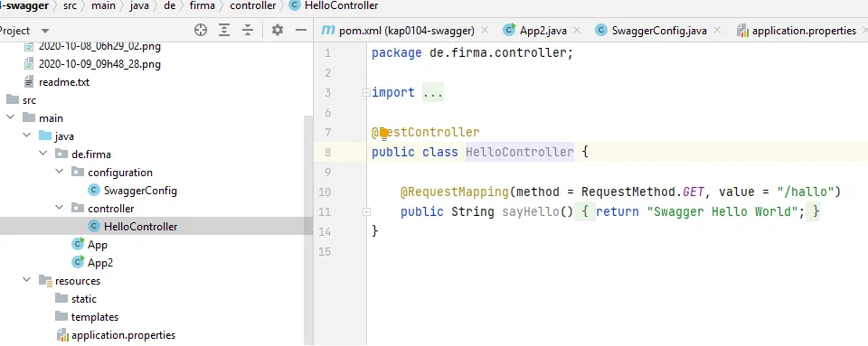868x346 pixels.
Task: Click the resources folder icon
Action: (45, 280)
